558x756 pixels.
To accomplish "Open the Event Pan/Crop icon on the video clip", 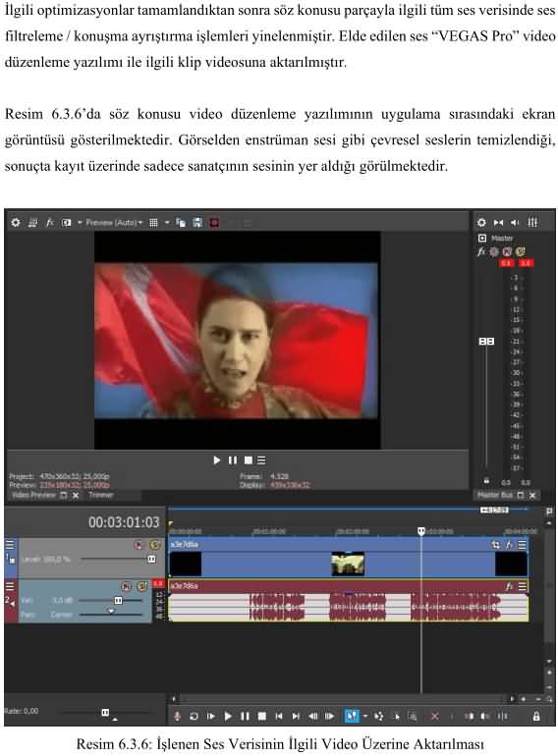I will (495, 545).
